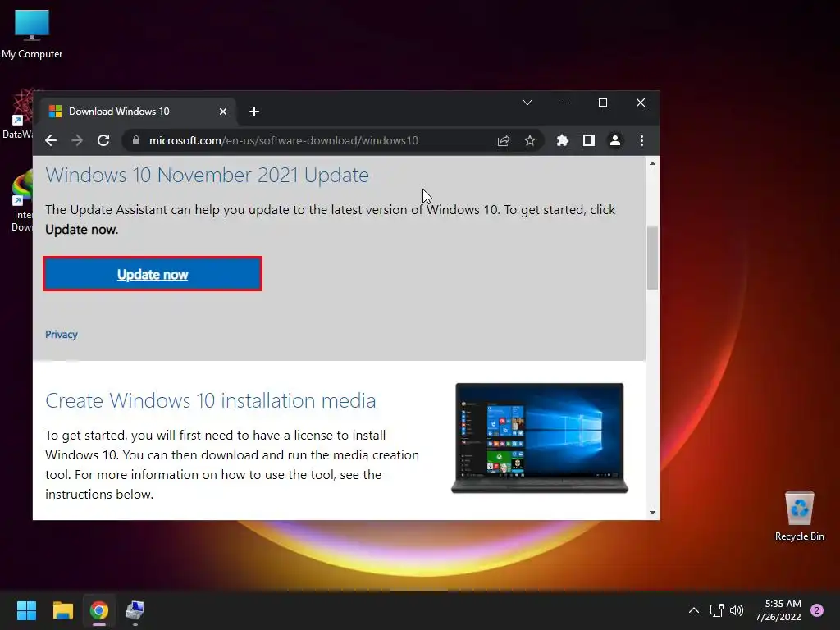The width and height of the screenshot is (840, 630).
Task: Open the notifications badge showing 2
Action: tap(817, 610)
